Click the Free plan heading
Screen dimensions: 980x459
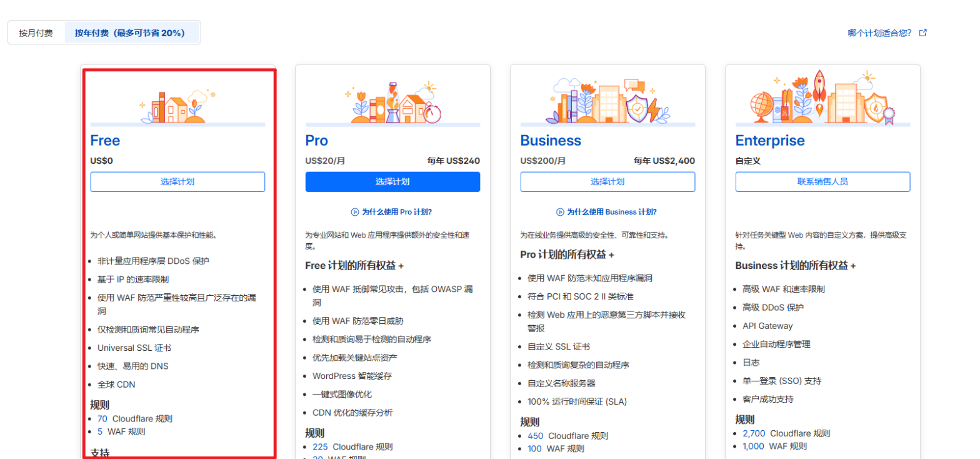tap(105, 141)
